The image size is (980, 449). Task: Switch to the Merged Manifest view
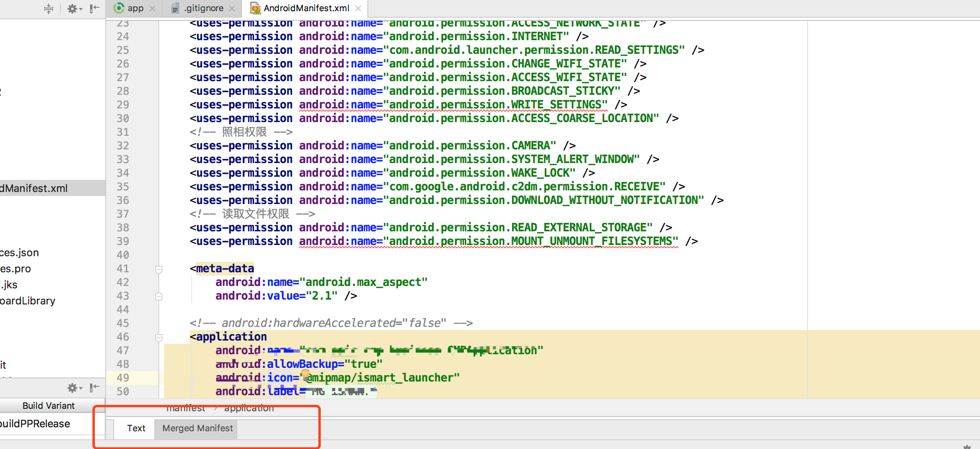tap(197, 428)
